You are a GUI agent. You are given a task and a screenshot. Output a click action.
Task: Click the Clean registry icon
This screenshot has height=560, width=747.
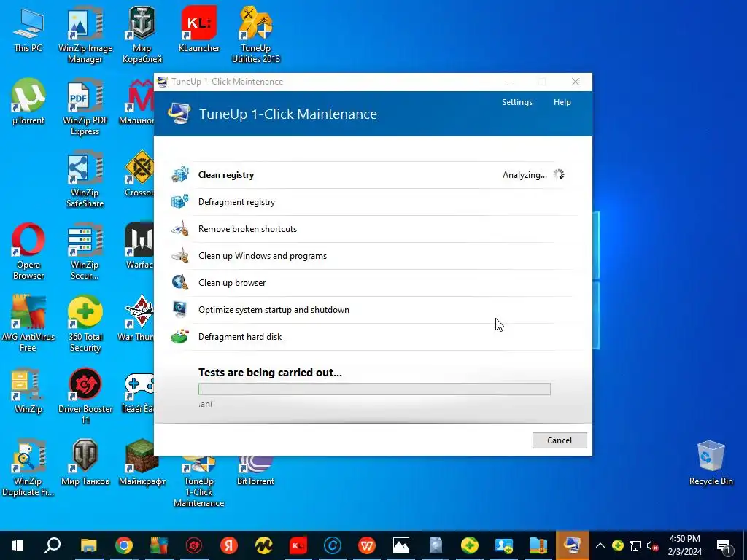pos(180,175)
